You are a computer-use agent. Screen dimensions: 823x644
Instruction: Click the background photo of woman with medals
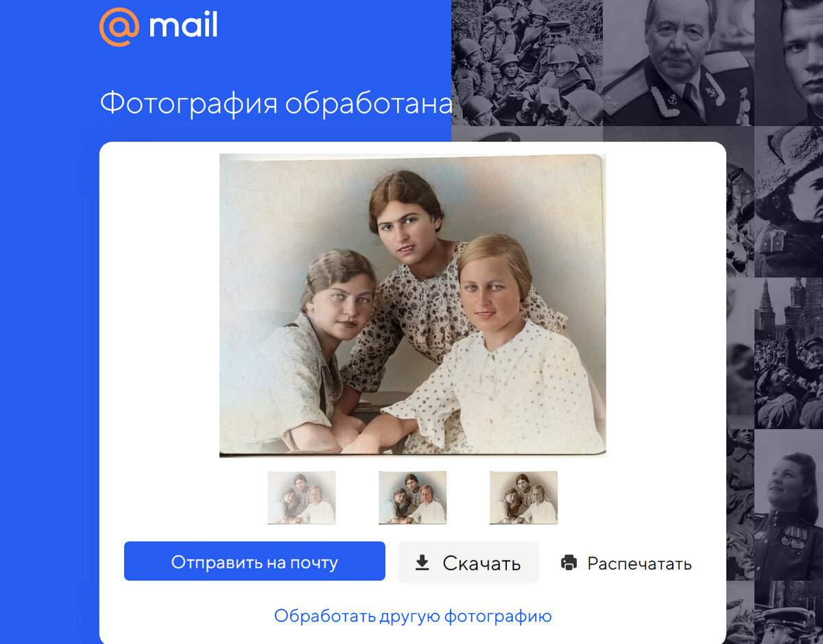pyautogui.click(x=789, y=505)
